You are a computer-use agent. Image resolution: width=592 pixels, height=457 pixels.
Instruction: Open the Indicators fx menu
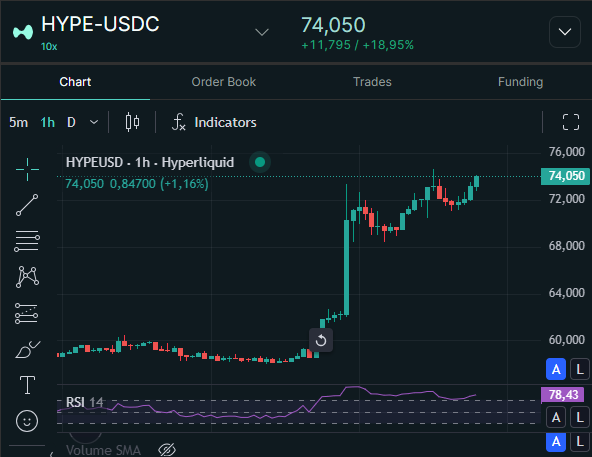pyautogui.click(x=214, y=122)
